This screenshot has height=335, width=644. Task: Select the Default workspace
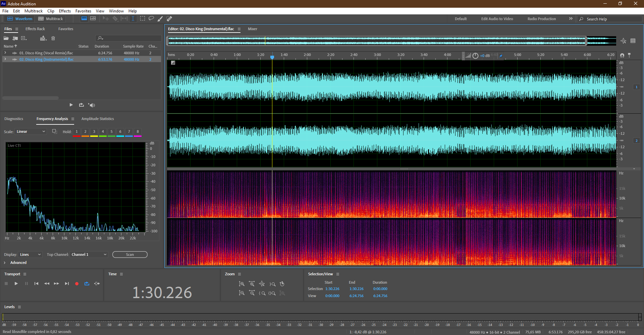tap(461, 19)
